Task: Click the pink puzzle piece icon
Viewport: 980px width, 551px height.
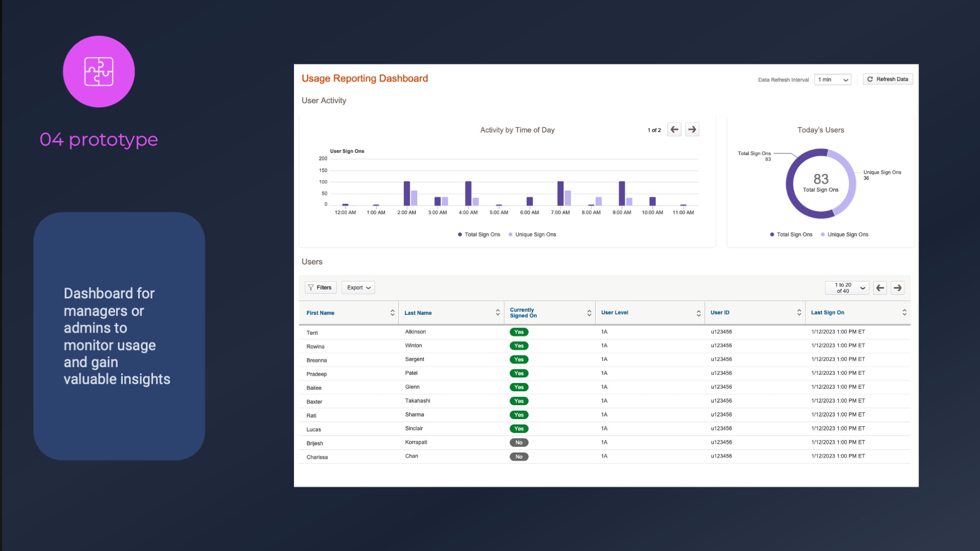Action: coord(99,72)
